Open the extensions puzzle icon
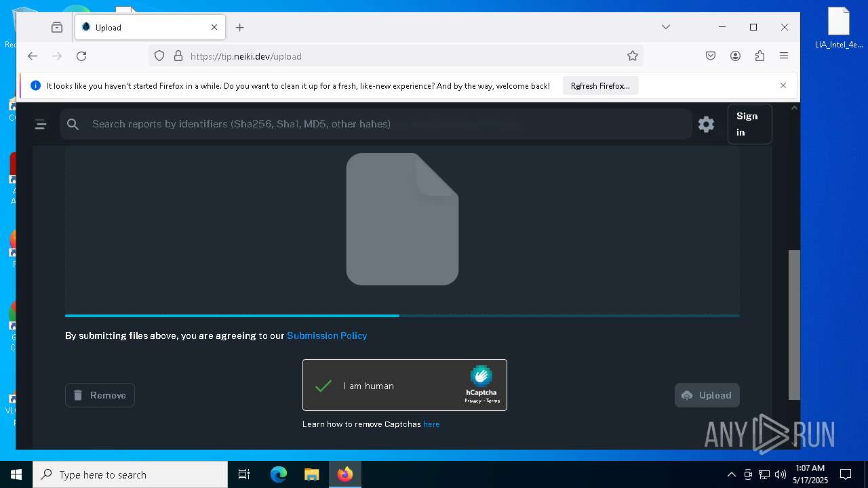Image resolution: width=868 pixels, height=488 pixels. pyautogui.click(x=759, y=56)
